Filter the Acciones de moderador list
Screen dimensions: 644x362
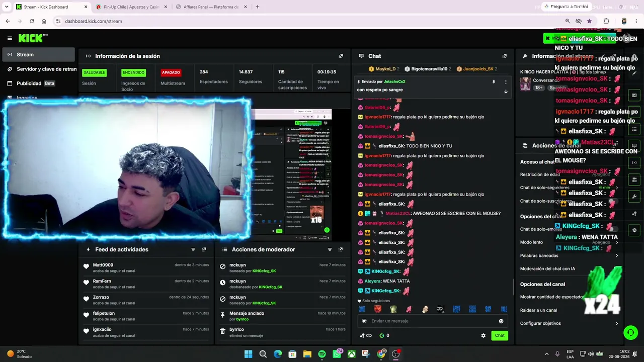[x=330, y=249]
